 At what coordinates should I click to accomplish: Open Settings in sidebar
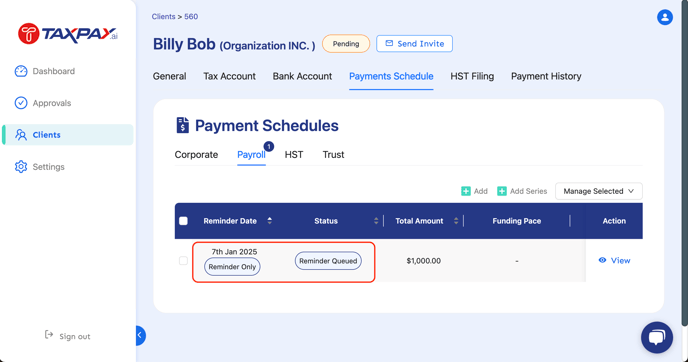pyautogui.click(x=48, y=167)
